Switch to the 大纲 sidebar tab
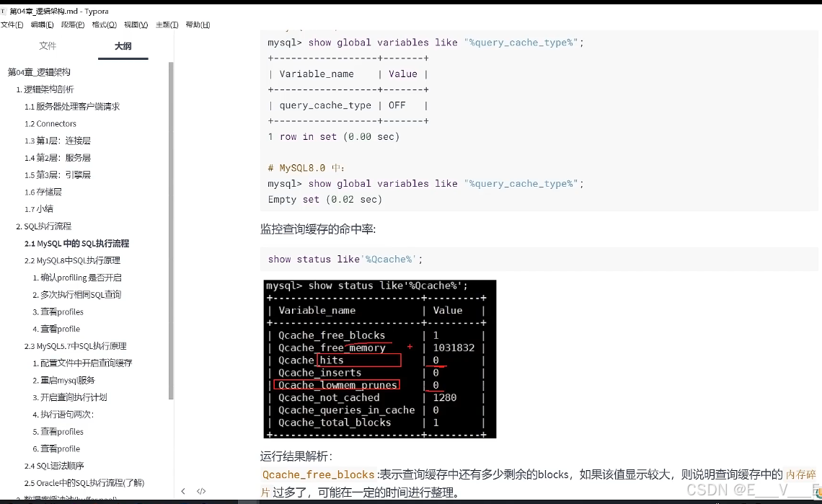Screen dimensions: 822x504 click(x=123, y=46)
